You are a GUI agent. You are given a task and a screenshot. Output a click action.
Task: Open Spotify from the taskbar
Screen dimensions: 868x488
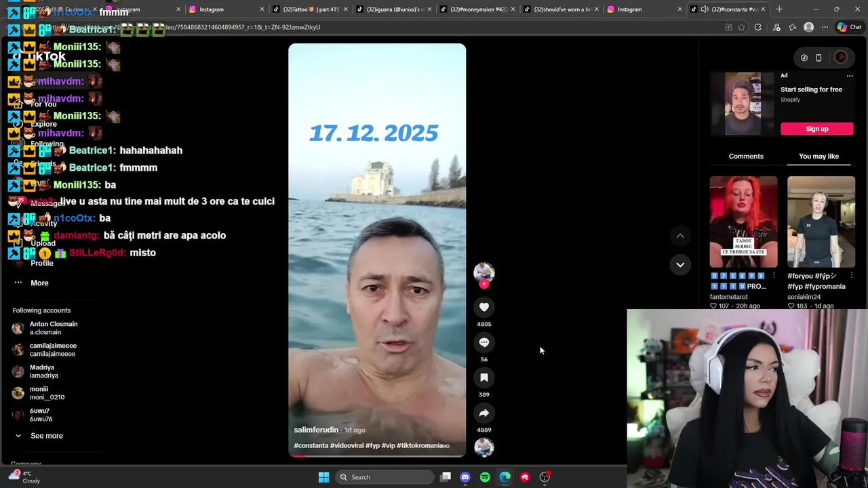pyautogui.click(x=485, y=477)
